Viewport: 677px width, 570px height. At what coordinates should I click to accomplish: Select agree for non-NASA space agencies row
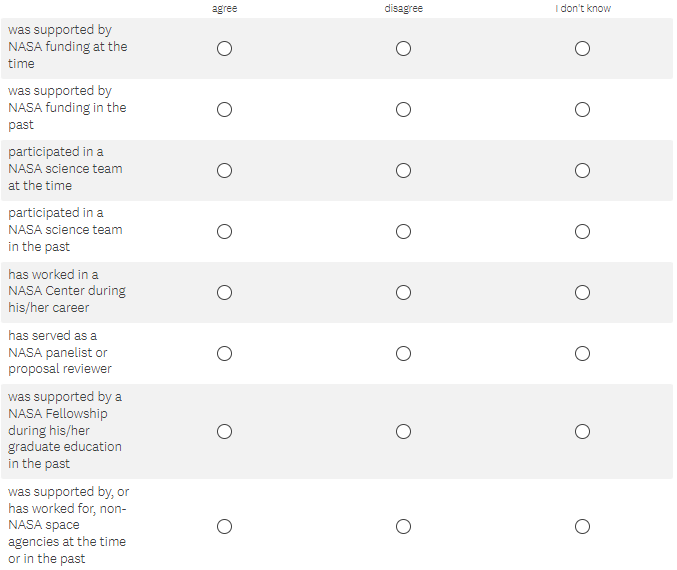click(224, 526)
